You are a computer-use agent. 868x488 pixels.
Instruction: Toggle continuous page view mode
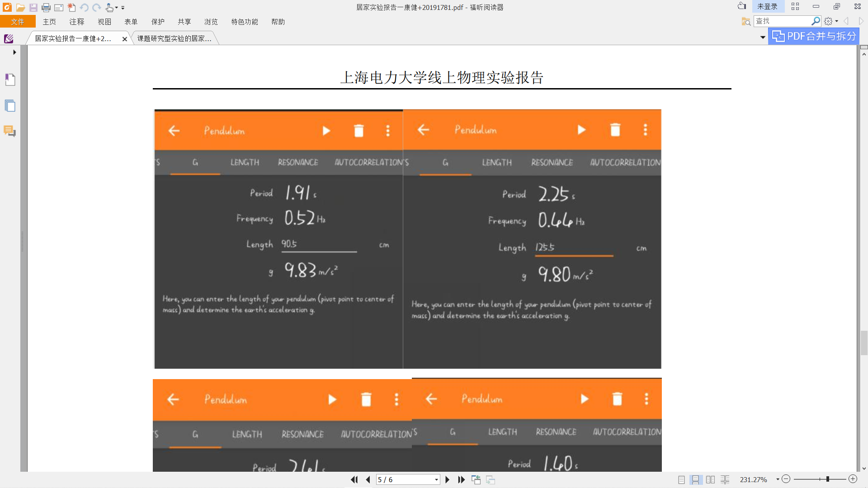[695, 480]
